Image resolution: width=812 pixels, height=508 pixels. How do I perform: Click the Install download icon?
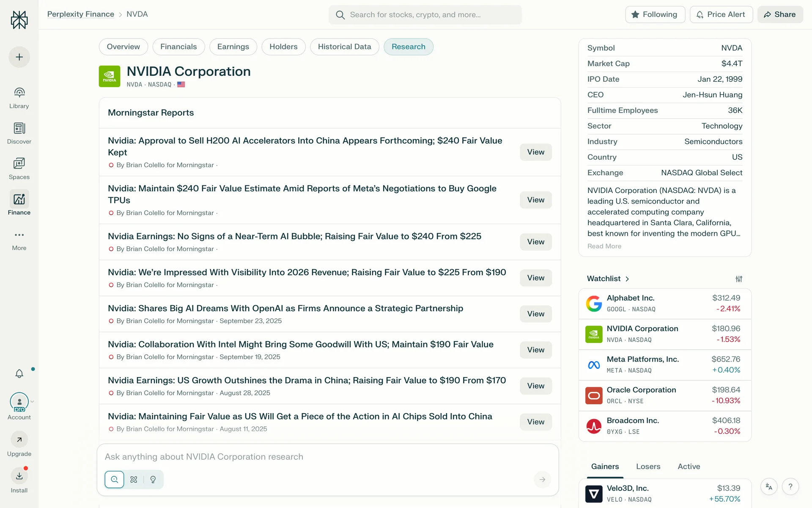coord(19,476)
